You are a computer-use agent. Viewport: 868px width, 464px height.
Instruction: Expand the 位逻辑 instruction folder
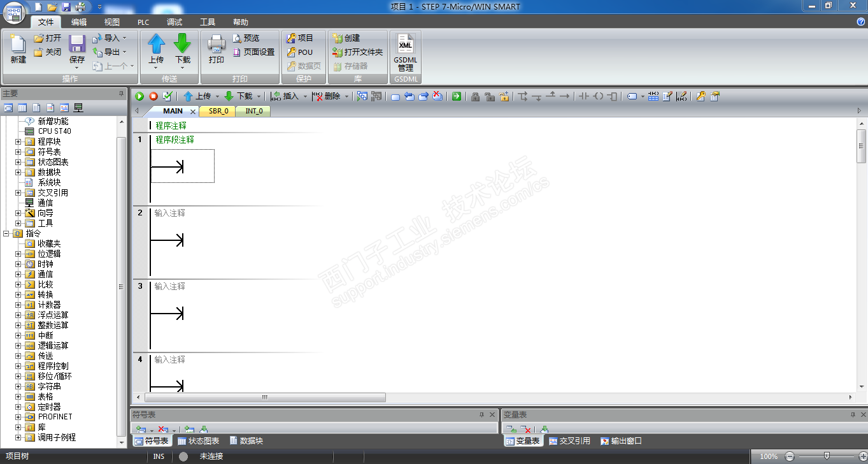click(x=18, y=254)
